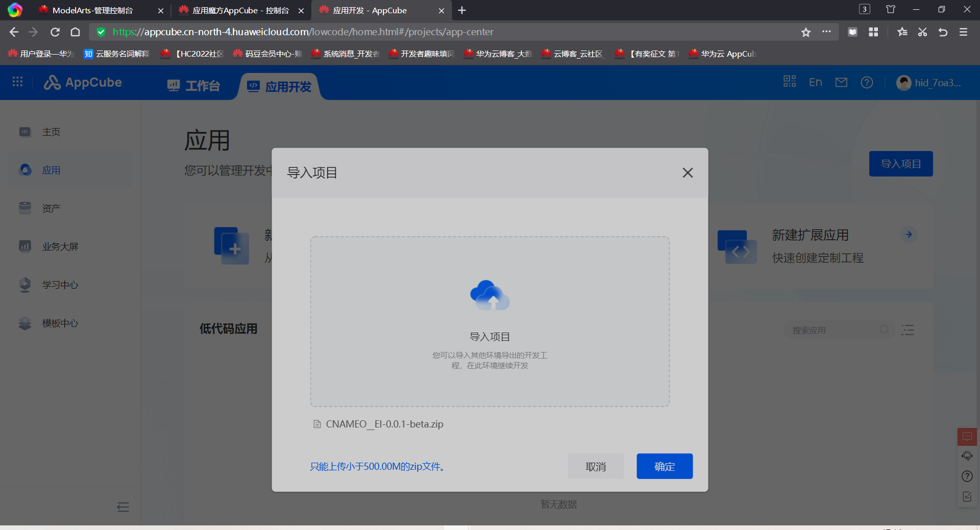
Task: Go back in the browser
Action: click(x=14, y=32)
